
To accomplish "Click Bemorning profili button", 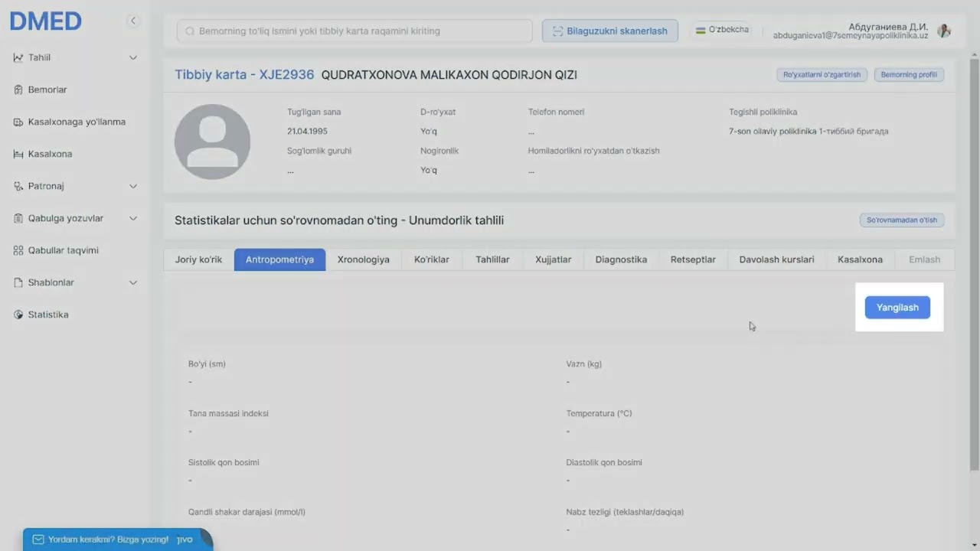I will point(909,75).
